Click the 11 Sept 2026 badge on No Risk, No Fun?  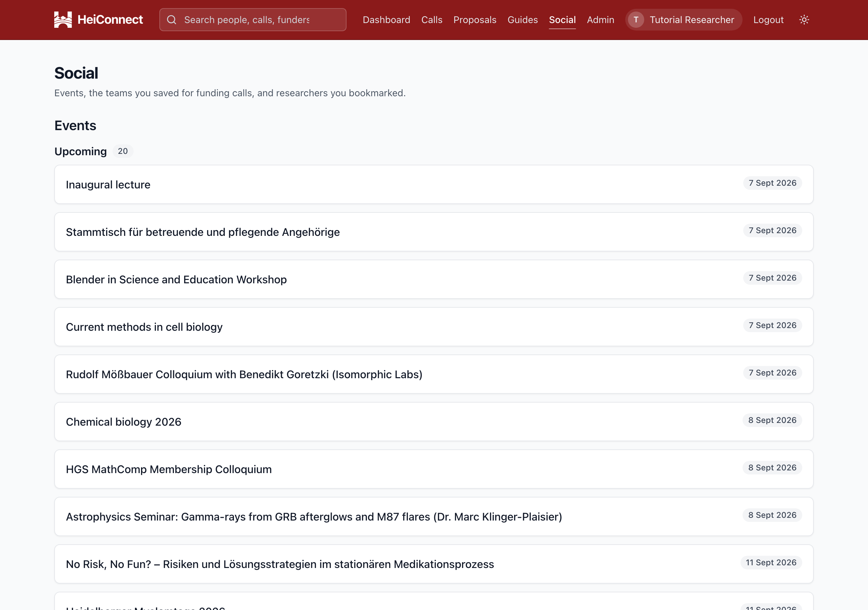coord(771,562)
